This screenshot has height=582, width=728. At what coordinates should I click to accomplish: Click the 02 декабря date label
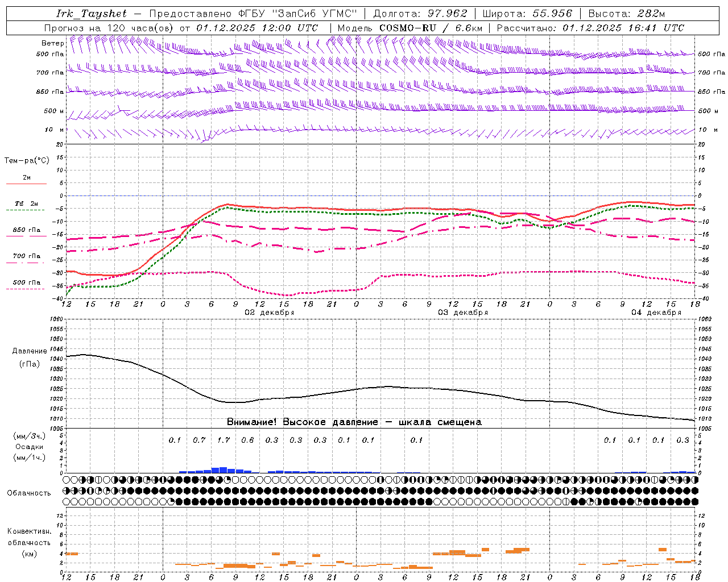tap(270, 313)
